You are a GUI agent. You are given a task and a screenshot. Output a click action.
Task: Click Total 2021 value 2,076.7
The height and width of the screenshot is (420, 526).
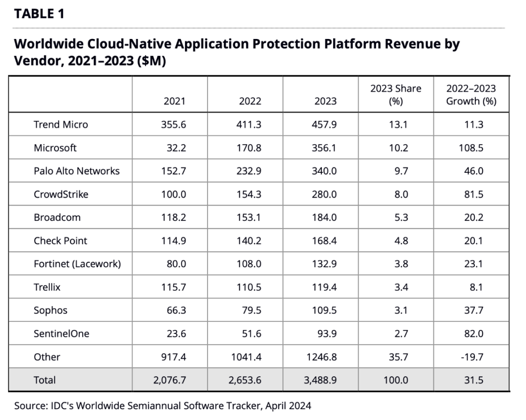point(170,380)
